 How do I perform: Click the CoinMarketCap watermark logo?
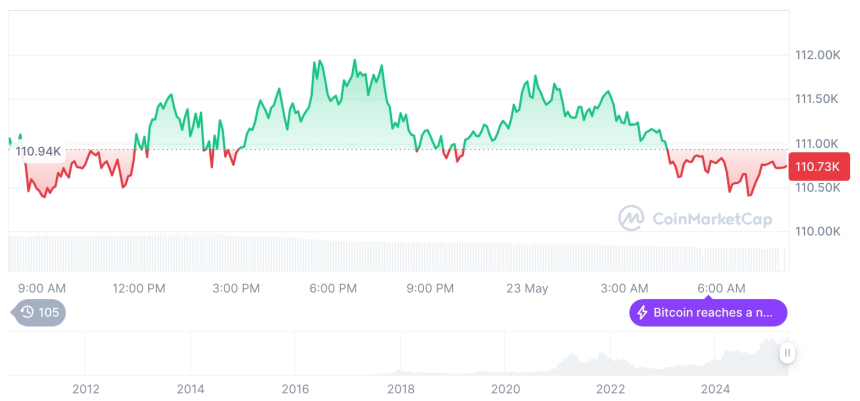tap(630, 217)
